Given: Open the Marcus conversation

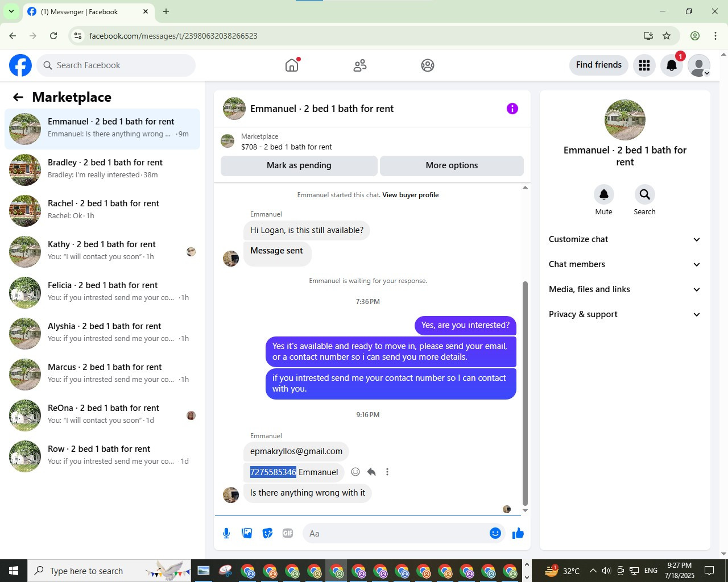Looking at the screenshot, I should pyautogui.click(x=102, y=375).
